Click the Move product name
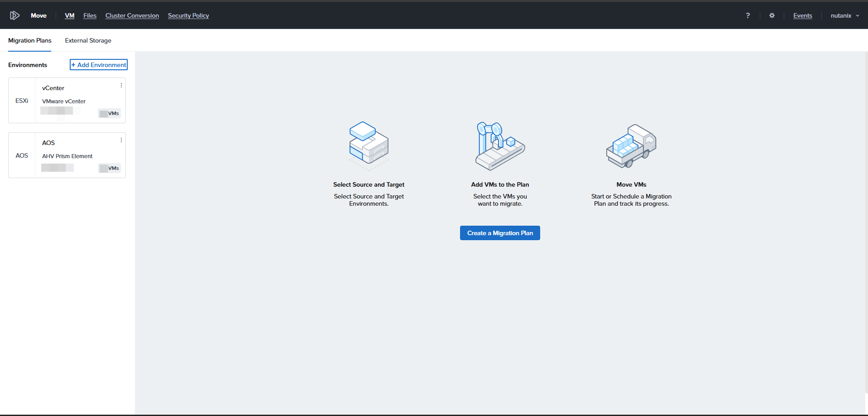This screenshot has height=416, width=868. [38, 15]
